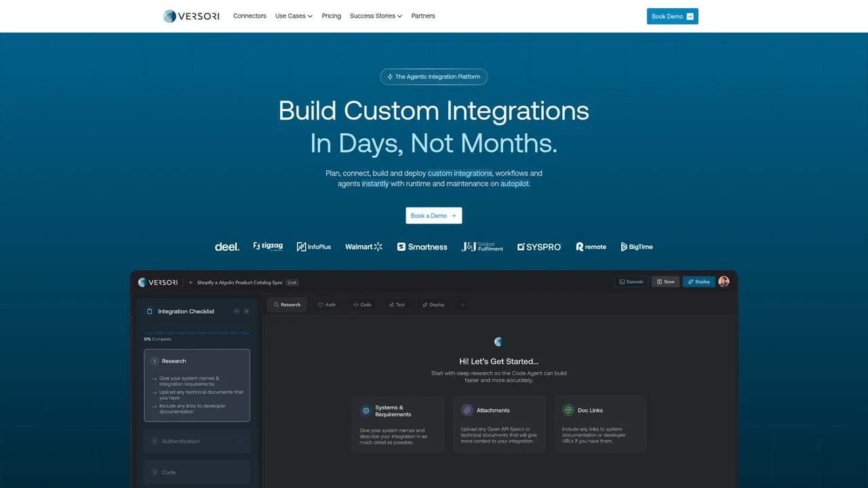Click the globe icon above Hi! Let's Get Started
This screenshot has width=868, height=488.
click(499, 342)
